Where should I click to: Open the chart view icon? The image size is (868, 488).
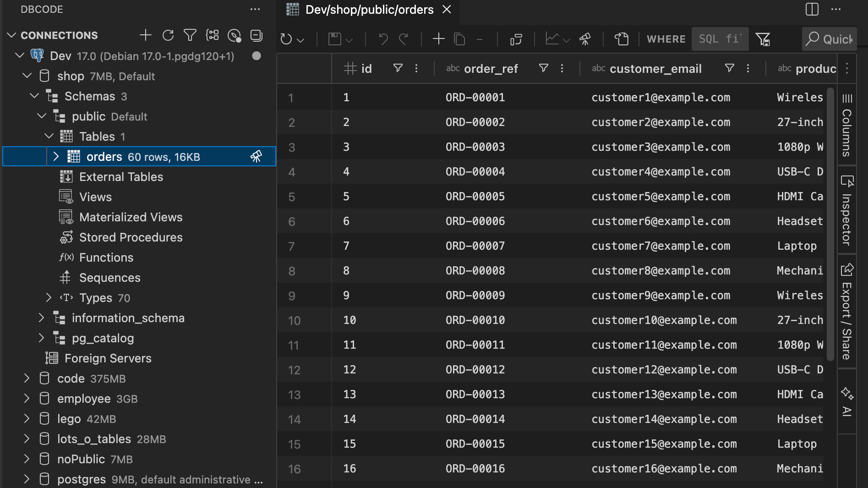pos(552,39)
